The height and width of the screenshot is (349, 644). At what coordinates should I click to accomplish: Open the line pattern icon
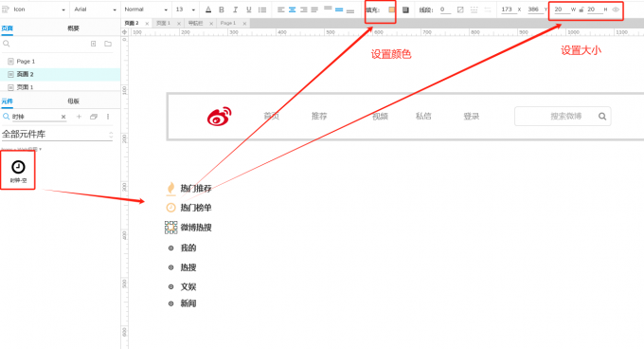[x=474, y=9]
